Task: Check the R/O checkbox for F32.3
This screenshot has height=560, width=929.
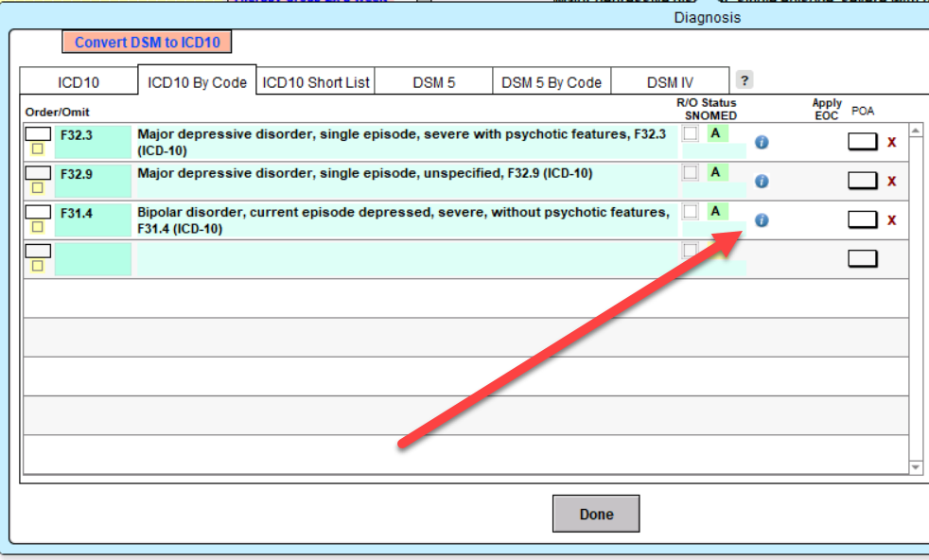Action: pos(691,133)
